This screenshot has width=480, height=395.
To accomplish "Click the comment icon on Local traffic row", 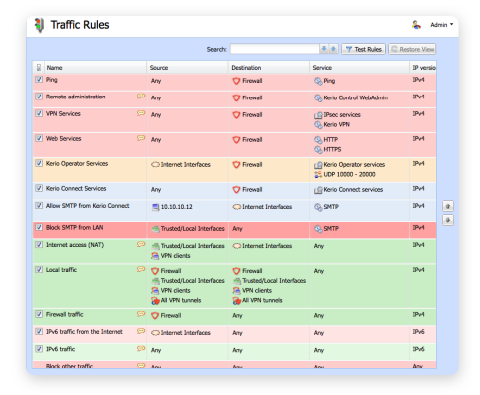I will click(x=141, y=269).
